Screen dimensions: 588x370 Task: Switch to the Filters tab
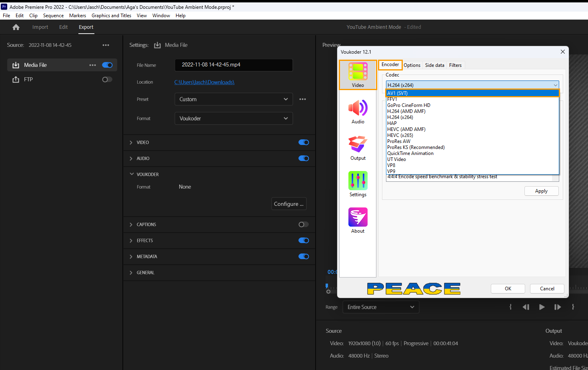(x=455, y=65)
